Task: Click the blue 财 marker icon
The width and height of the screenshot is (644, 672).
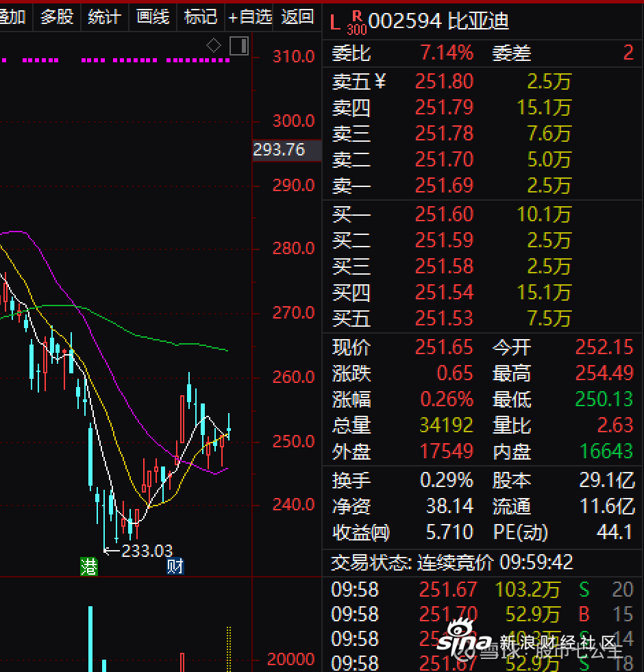Action: point(175,567)
